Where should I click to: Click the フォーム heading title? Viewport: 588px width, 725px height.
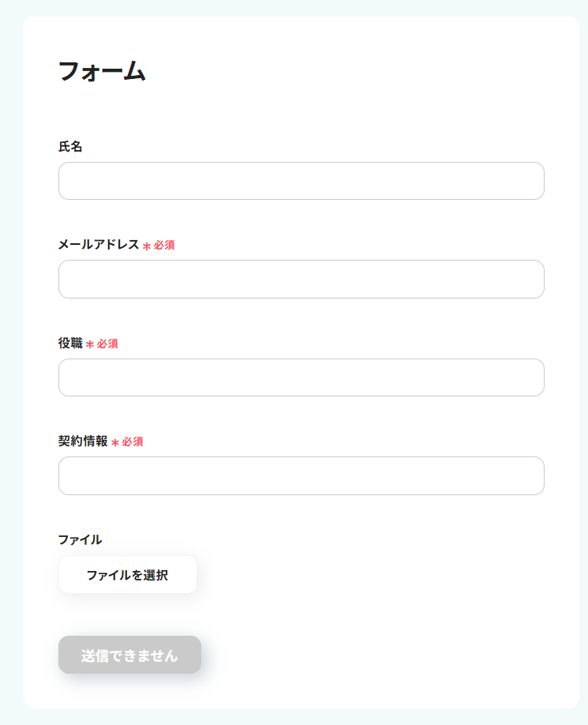click(x=102, y=72)
